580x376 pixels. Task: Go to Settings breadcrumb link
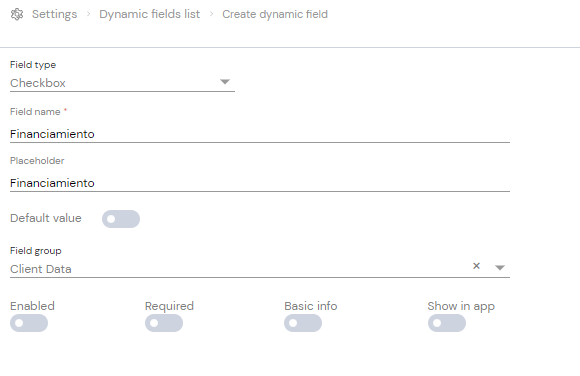pos(54,14)
